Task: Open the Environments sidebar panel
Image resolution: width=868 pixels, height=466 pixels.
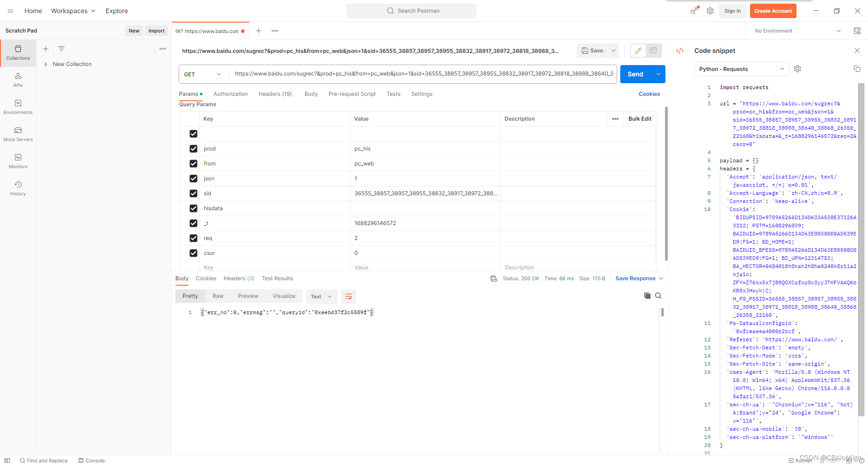Action: pos(18,107)
